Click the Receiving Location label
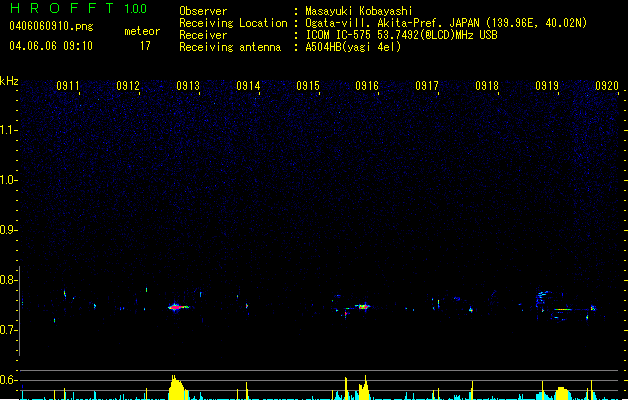 coord(233,23)
